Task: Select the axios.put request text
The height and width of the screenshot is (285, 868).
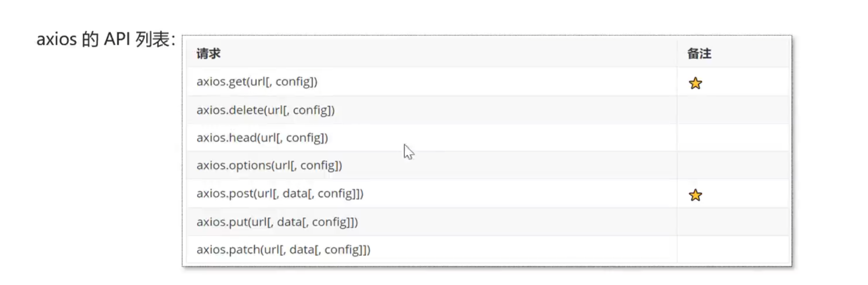Action: pyautogui.click(x=277, y=222)
